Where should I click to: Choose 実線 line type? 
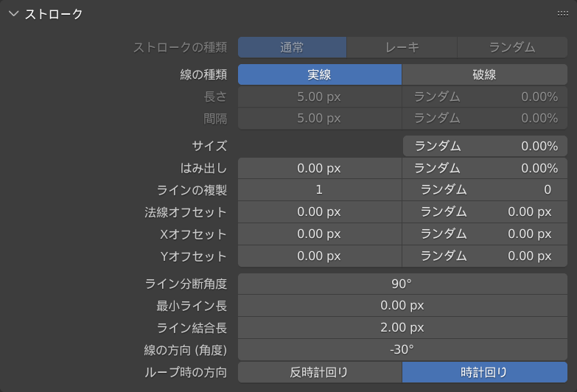[319, 74]
